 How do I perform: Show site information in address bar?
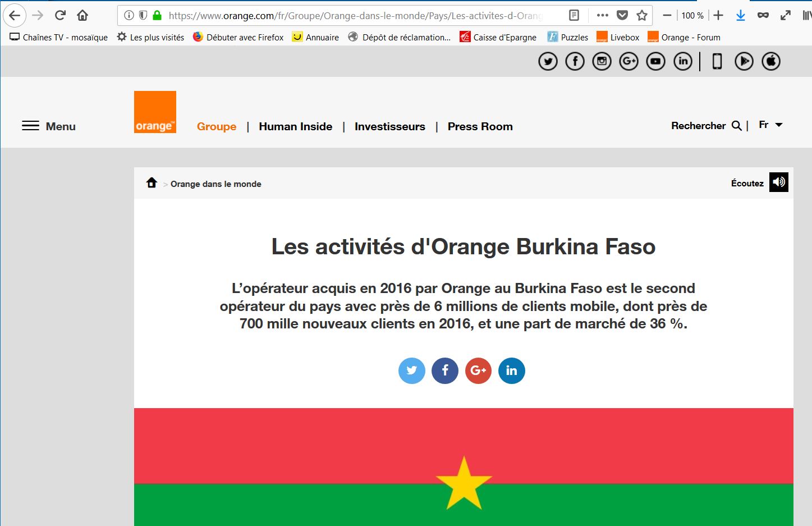pyautogui.click(x=129, y=16)
